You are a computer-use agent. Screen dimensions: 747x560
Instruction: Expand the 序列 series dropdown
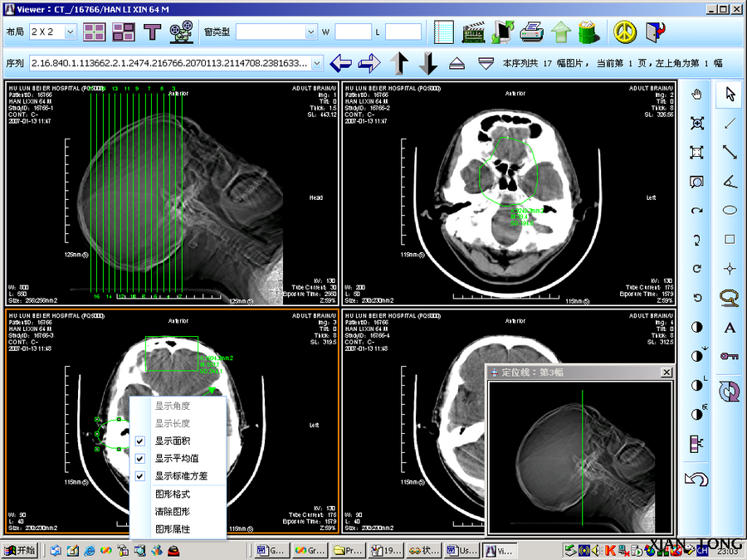(x=317, y=63)
